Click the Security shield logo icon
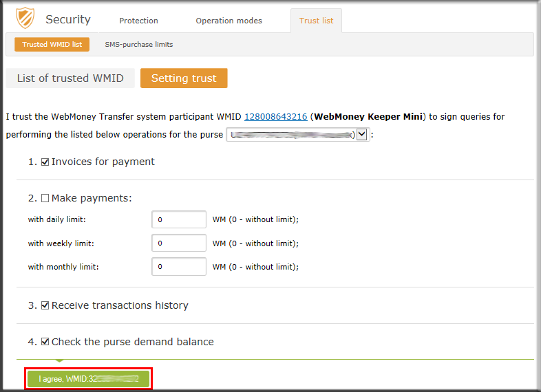 click(25, 18)
